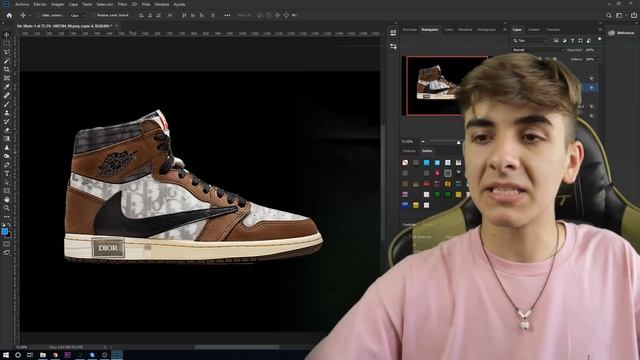640x360 pixels.
Task: Open the Move tool preset picker arrow
Action: click(x=30, y=16)
